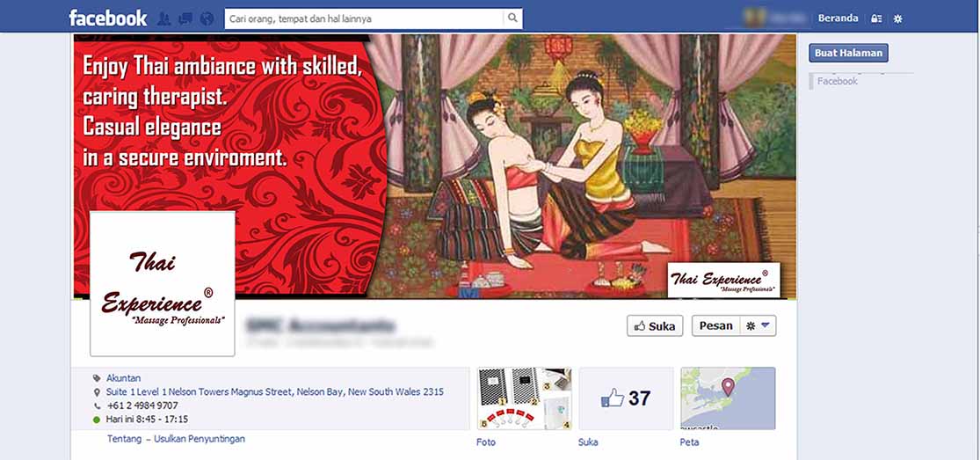980x460 pixels.
Task: Open privacy shortcuts lock icon
Action: [876, 18]
